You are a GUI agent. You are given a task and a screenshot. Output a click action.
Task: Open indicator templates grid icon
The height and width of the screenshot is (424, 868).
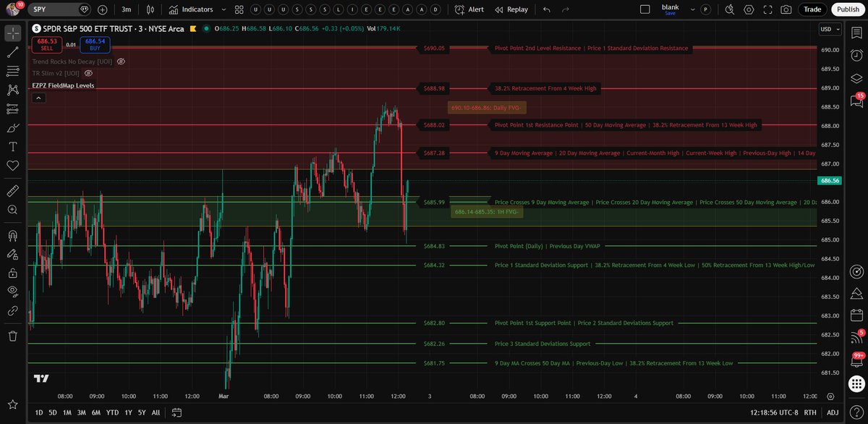point(240,9)
